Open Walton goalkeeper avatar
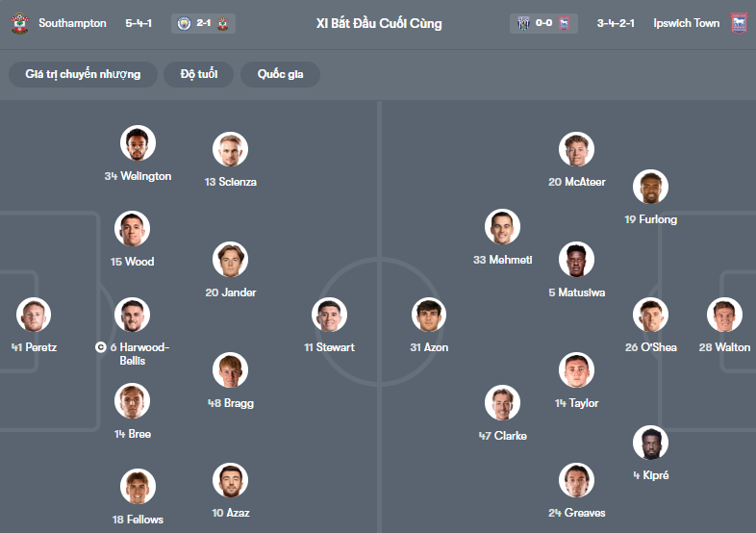 point(724,316)
